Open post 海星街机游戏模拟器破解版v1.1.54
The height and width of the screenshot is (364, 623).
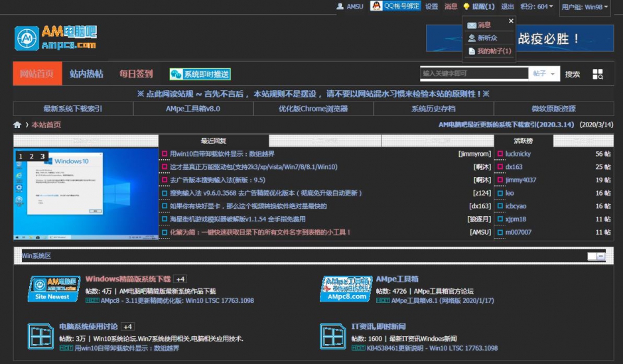[238, 219]
